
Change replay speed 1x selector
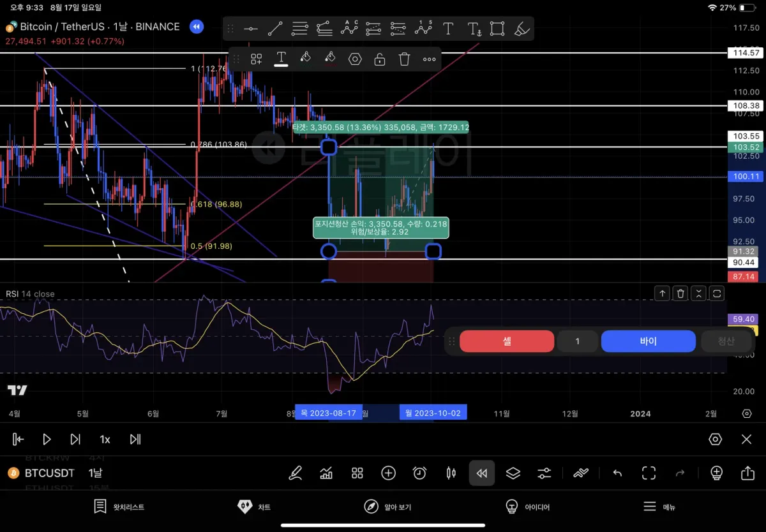105,440
